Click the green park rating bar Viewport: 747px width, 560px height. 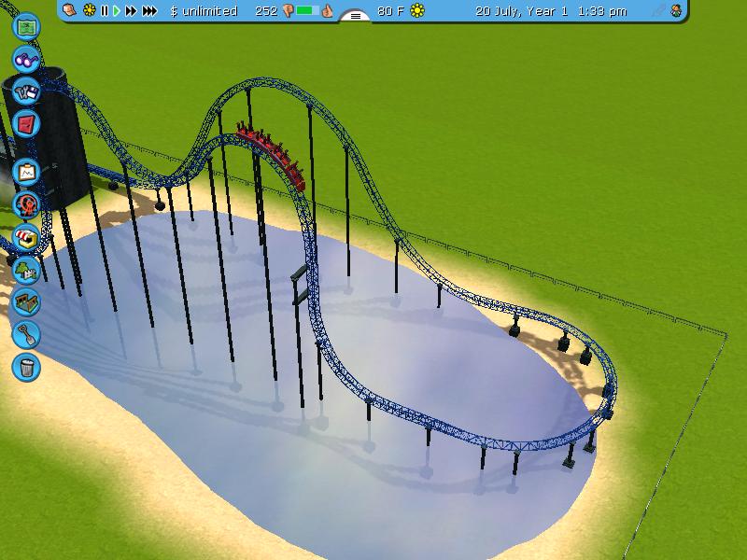308,10
